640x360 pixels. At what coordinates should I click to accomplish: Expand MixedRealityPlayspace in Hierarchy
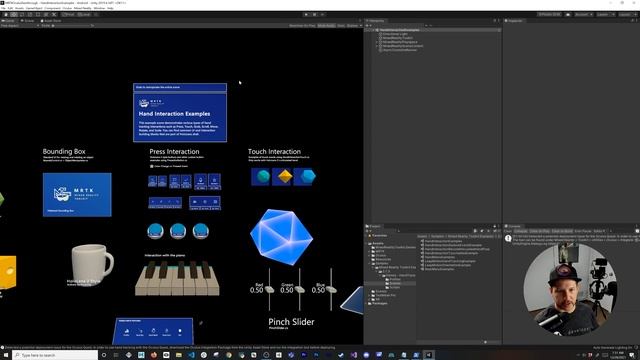coord(377,42)
